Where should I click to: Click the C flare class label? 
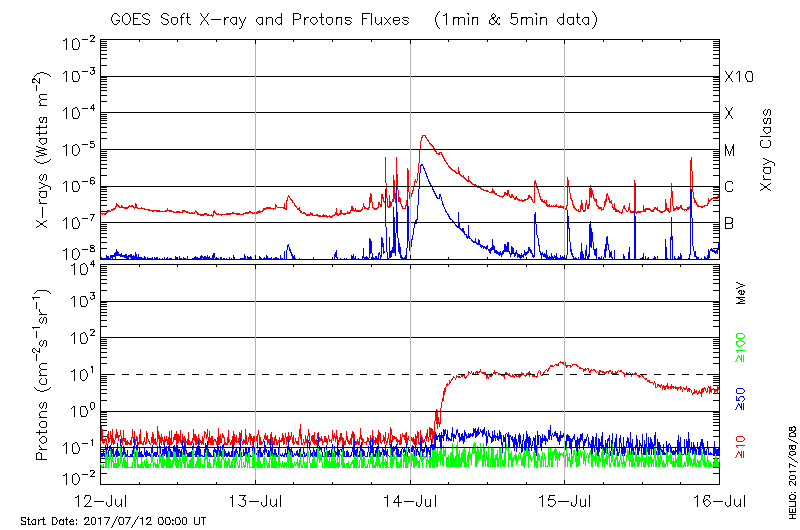pyautogui.click(x=729, y=187)
